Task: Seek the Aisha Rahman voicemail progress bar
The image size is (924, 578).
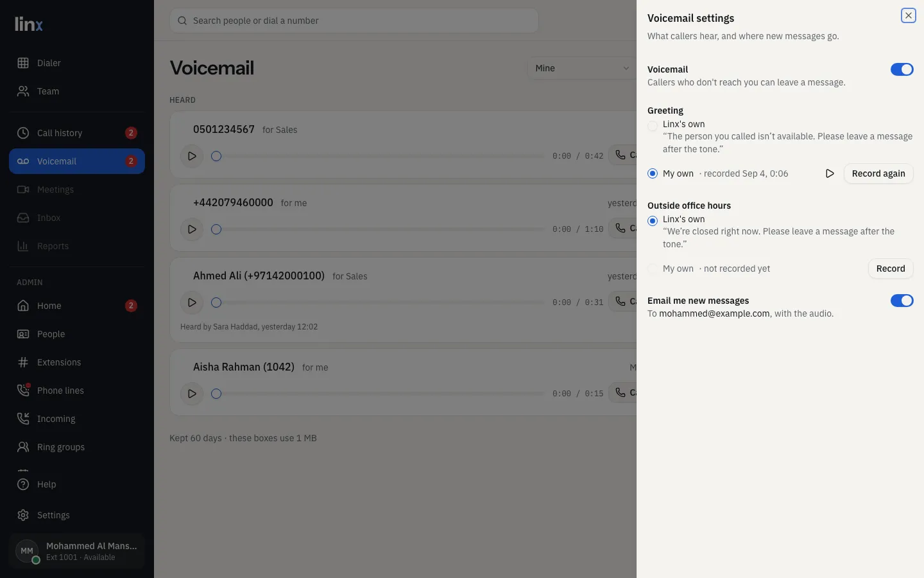Action: tap(378, 394)
